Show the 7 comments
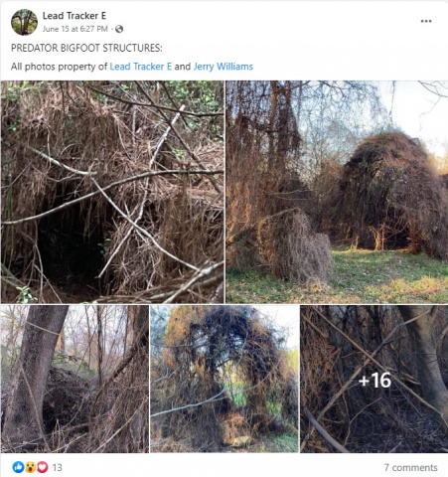The width and height of the screenshot is (448, 477). [x=410, y=467]
